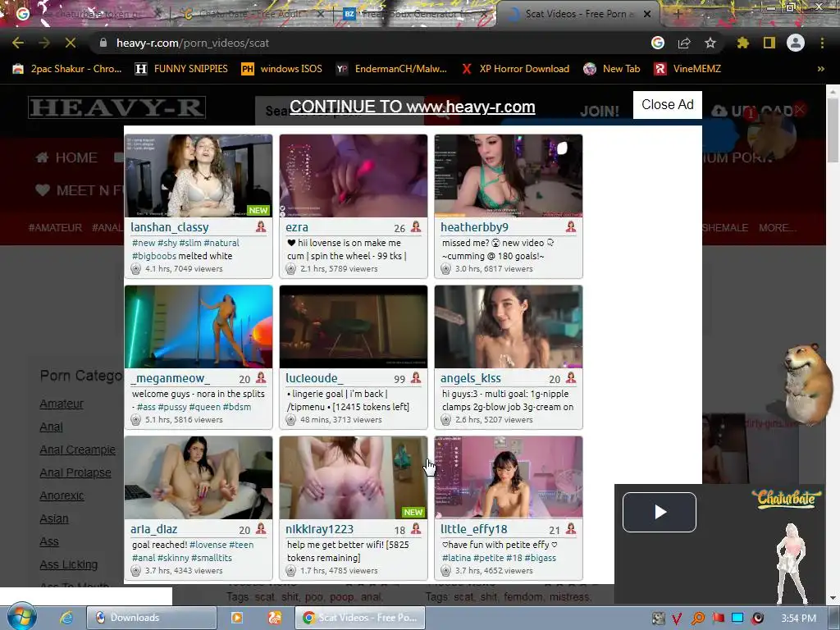The width and height of the screenshot is (840, 630).
Task: Open the heatherbby9 username link
Action: coord(475,227)
